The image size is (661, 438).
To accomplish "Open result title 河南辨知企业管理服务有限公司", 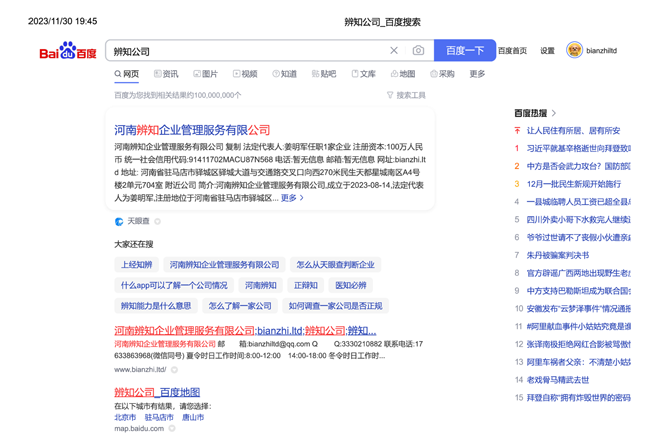I will coord(192,130).
